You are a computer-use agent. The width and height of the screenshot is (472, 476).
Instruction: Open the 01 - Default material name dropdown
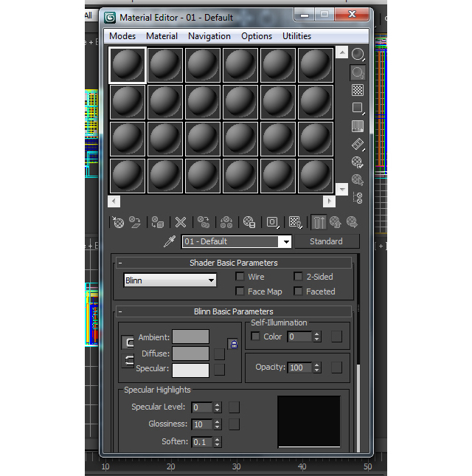point(286,242)
